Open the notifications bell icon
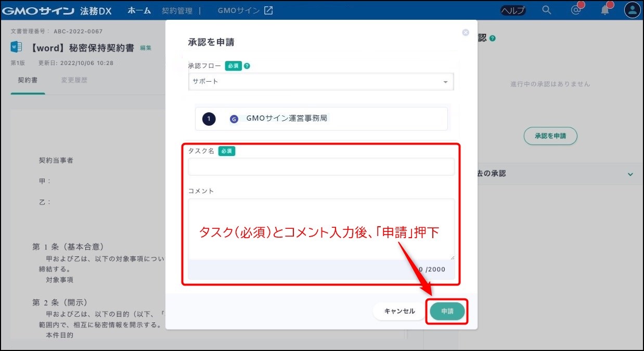 [x=604, y=10]
